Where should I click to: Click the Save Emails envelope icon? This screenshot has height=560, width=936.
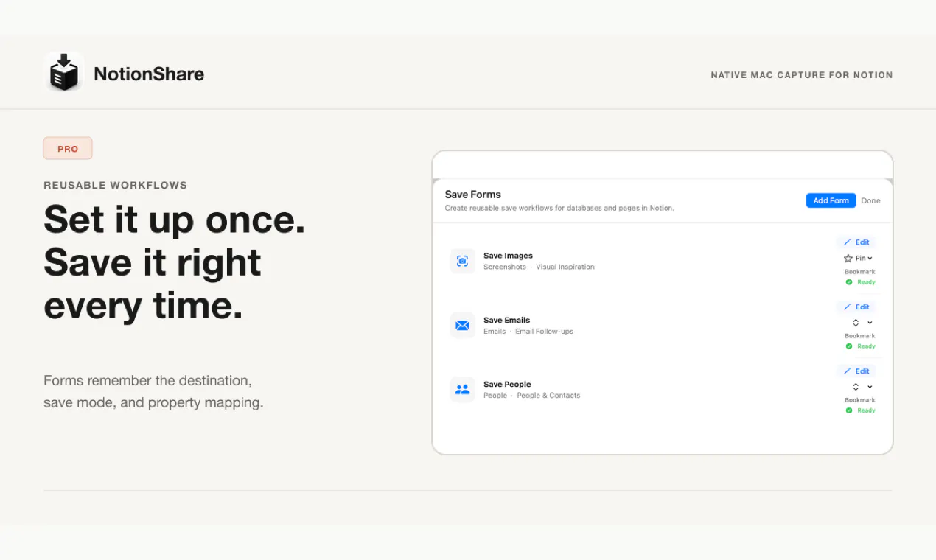(x=462, y=325)
